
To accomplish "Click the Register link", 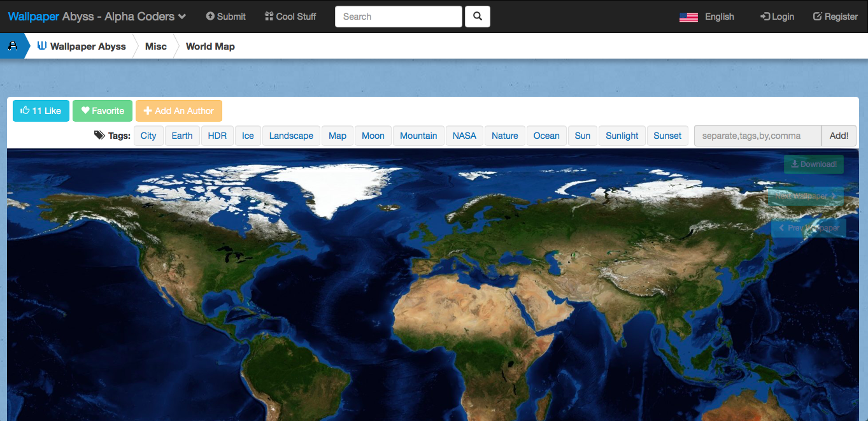I will (x=836, y=17).
